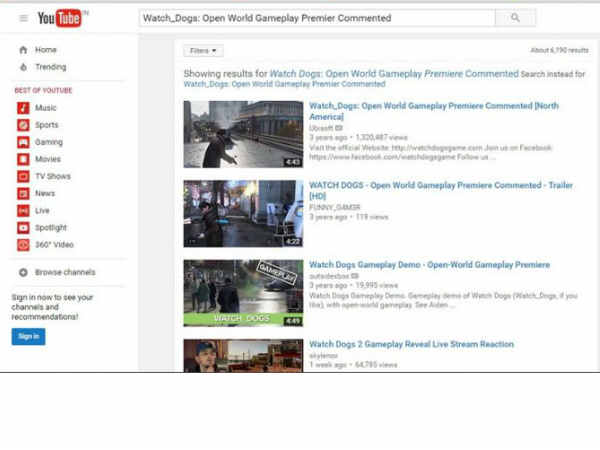Click the Trending flame icon
600x450 pixels.
23,67
